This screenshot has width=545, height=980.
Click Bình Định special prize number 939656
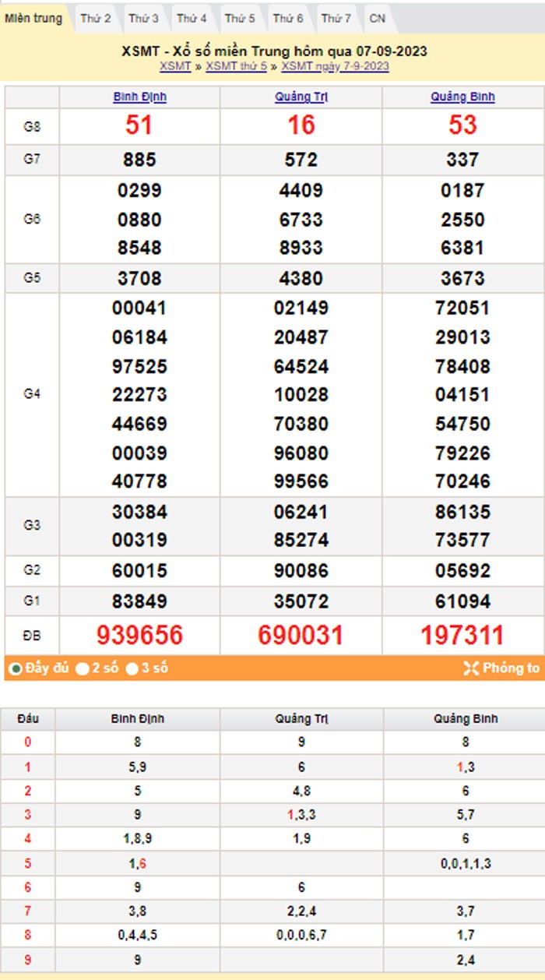pos(139,635)
